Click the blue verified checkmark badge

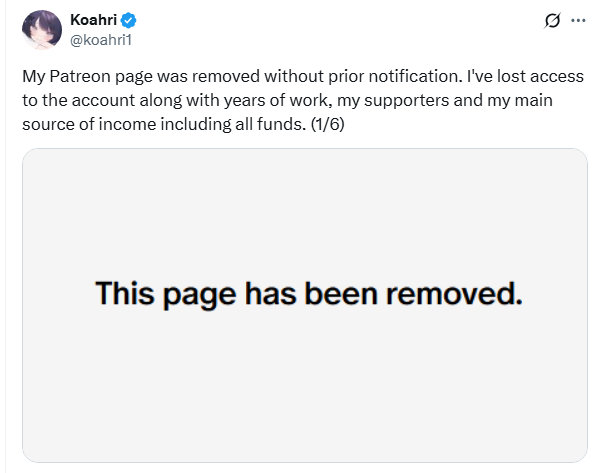click(x=129, y=19)
